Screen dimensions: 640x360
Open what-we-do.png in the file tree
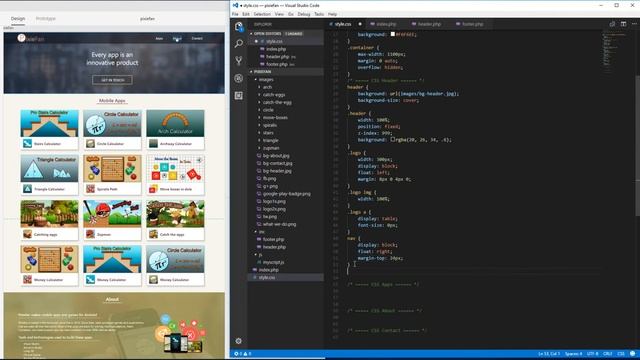280,224
